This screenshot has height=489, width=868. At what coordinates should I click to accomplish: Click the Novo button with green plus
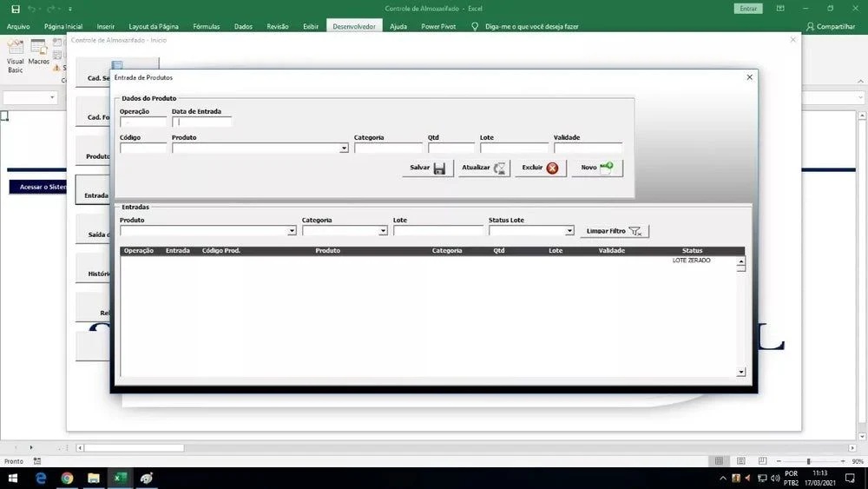click(596, 168)
